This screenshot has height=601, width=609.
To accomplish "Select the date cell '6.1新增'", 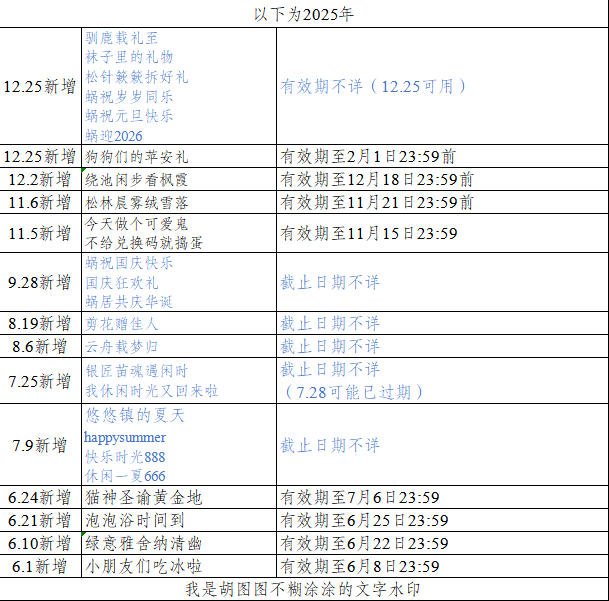I will click(40, 566).
